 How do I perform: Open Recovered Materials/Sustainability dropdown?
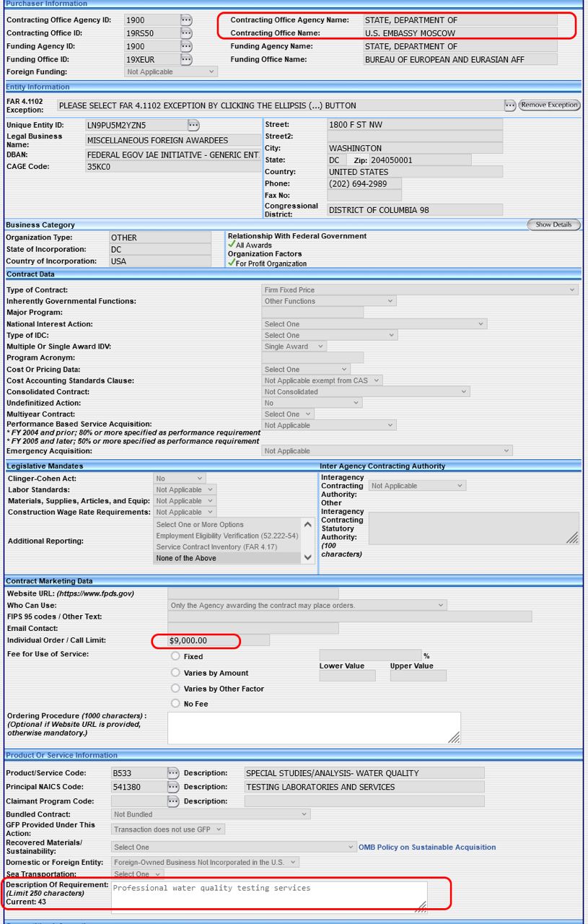234,847
